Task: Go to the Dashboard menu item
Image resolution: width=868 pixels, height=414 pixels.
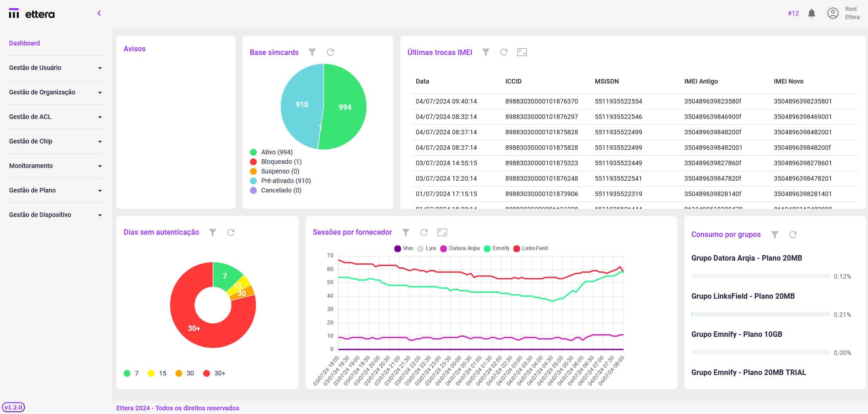Action: (x=25, y=43)
